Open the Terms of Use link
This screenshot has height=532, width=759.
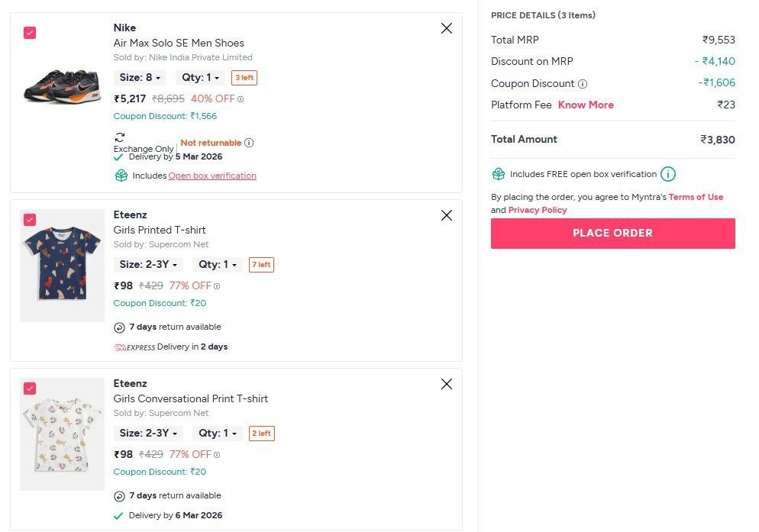click(x=696, y=197)
